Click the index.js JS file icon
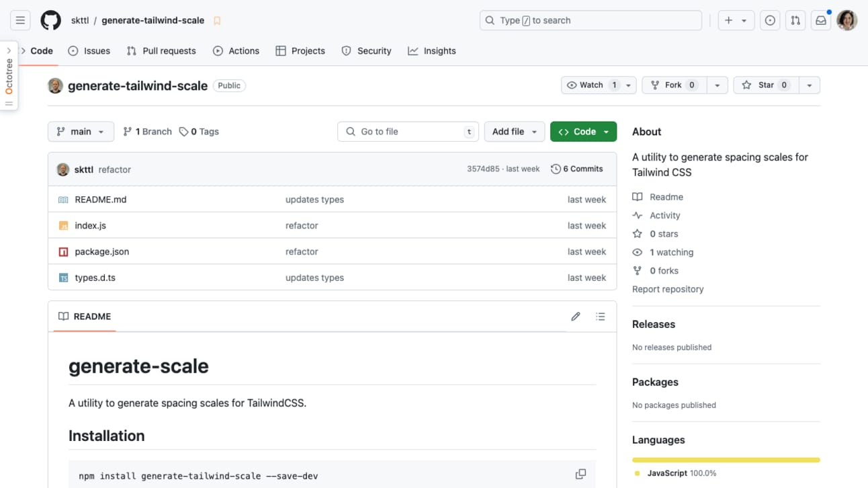 tap(63, 226)
